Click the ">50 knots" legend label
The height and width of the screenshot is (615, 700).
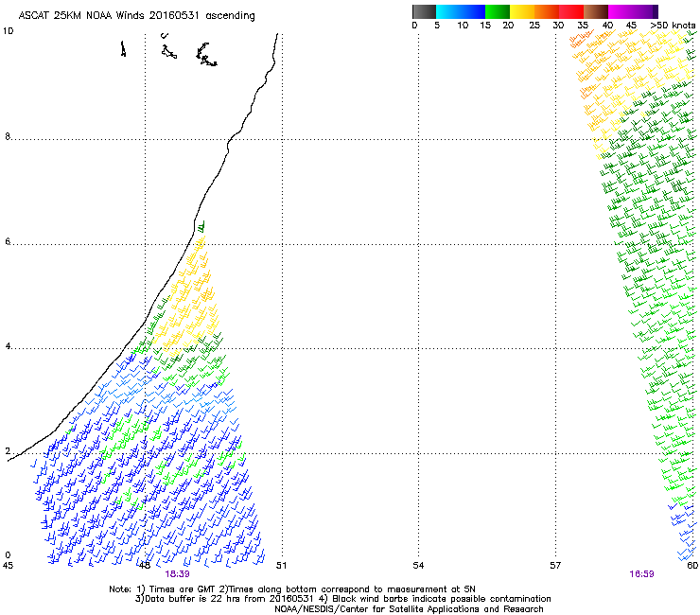pyautogui.click(x=673, y=26)
